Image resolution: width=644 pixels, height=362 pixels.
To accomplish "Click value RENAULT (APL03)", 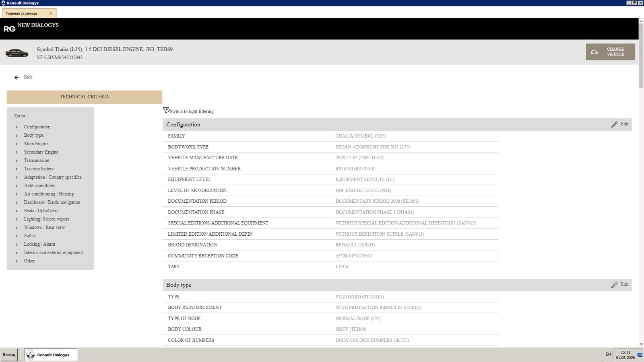I will pyautogui.click(x=355, y=245).
